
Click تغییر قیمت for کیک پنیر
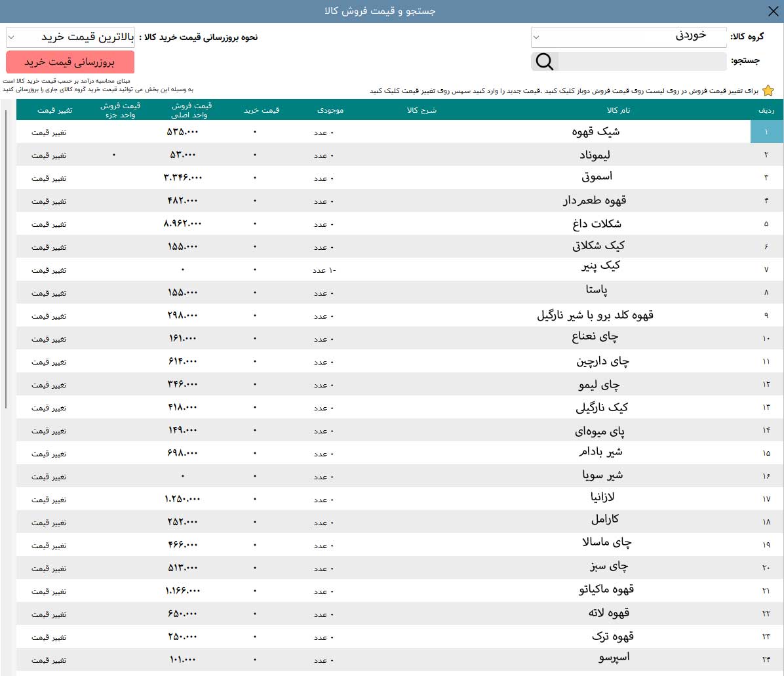[49, 271]
